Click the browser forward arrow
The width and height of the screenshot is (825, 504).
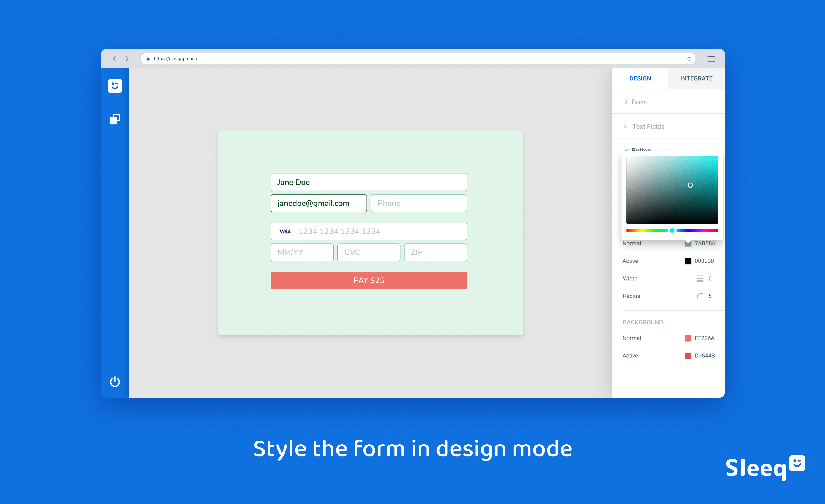coord(127,59)
